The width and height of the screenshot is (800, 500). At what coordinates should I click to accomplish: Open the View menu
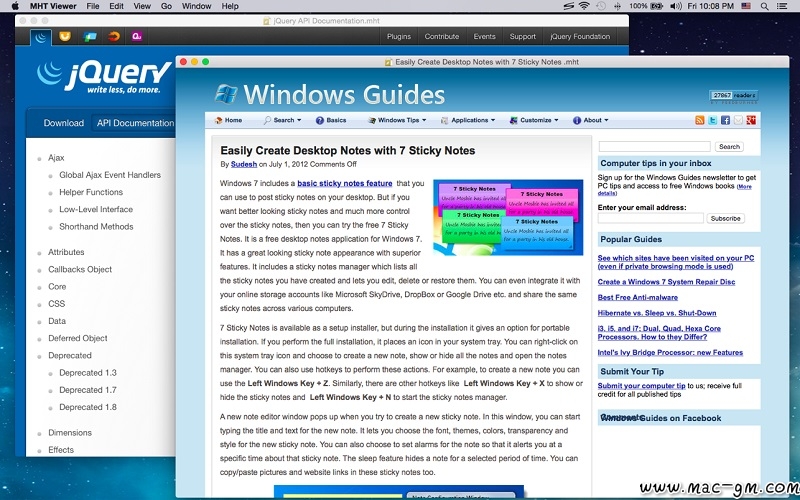142,6
